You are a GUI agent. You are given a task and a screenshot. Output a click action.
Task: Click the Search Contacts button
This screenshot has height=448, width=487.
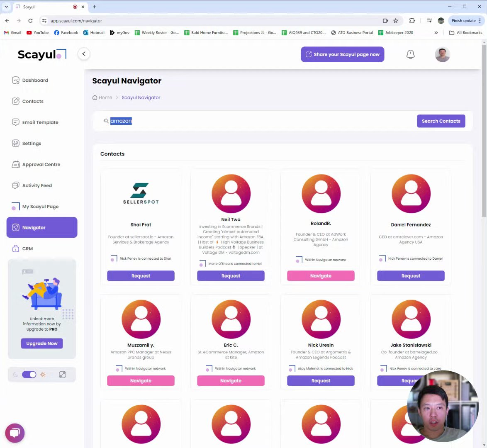click(441, 121)
